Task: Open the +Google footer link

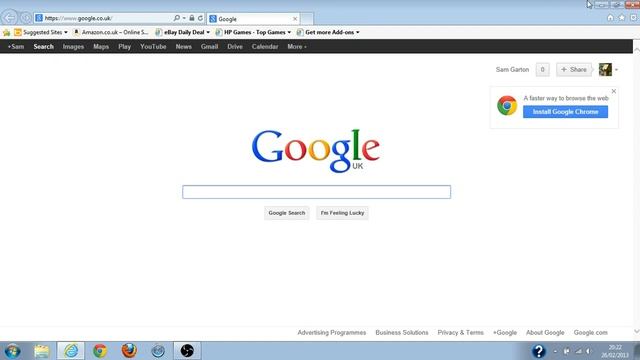Action: pyautogui.click(x=504, y=333)
